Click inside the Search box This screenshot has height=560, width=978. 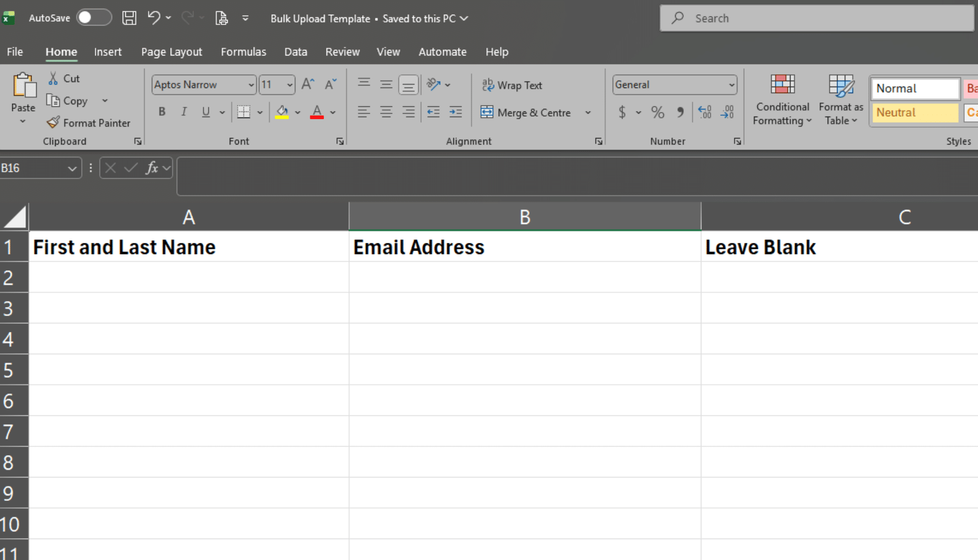(817, 18)
